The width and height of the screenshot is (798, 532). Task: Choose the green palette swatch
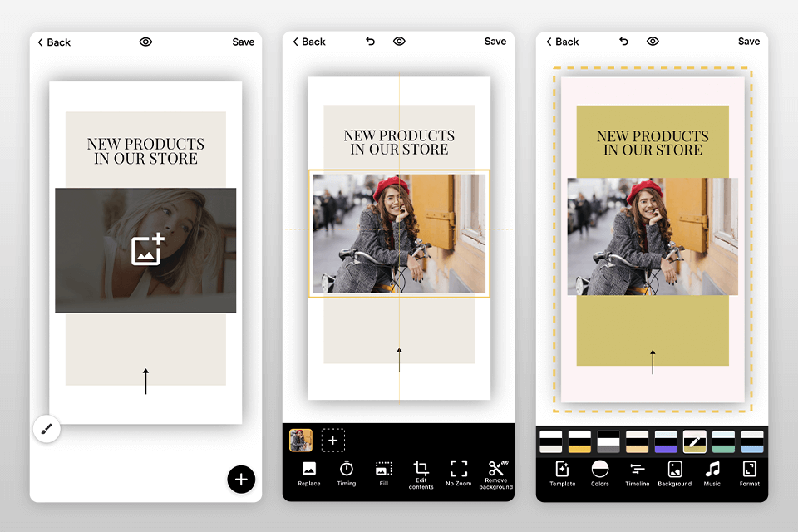click(x=723, y=441)
